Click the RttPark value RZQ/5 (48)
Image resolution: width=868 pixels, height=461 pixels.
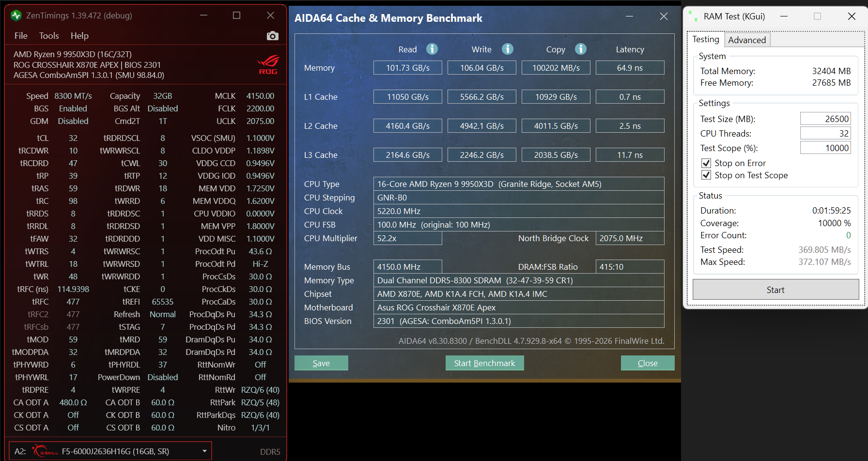click(x=260, y=402)
